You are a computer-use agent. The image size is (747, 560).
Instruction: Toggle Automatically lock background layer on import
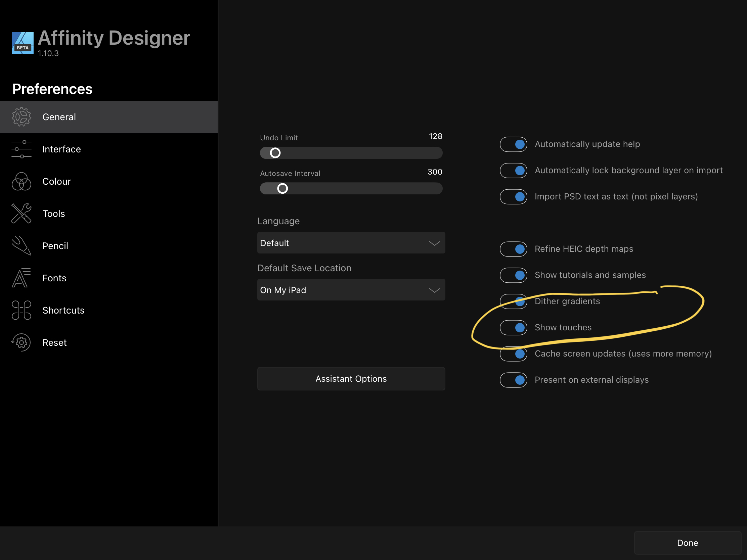513,171
